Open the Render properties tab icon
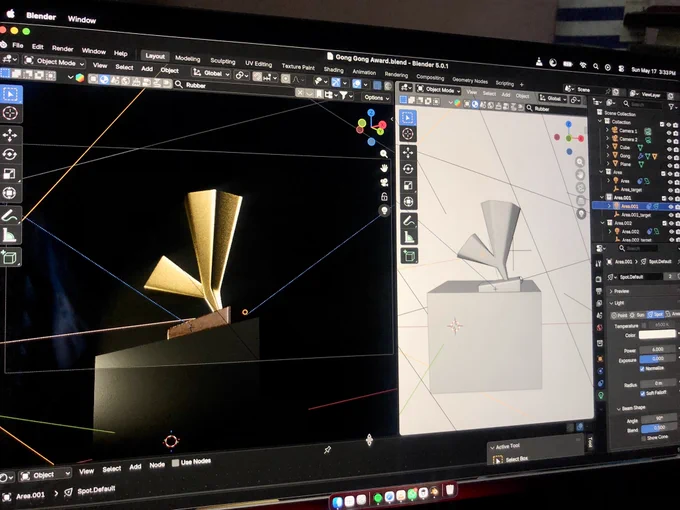The image size is (680, 510). point(599,279)
